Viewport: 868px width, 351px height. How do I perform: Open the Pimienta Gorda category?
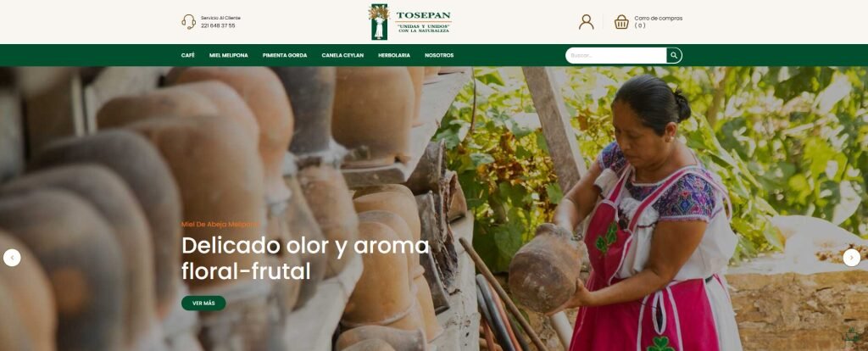[285, 55]
